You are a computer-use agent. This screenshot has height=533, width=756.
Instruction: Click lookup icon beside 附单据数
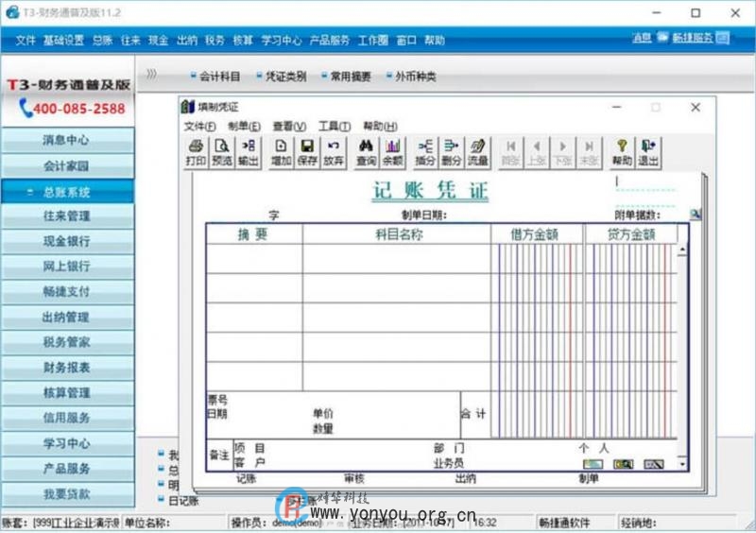695,215
